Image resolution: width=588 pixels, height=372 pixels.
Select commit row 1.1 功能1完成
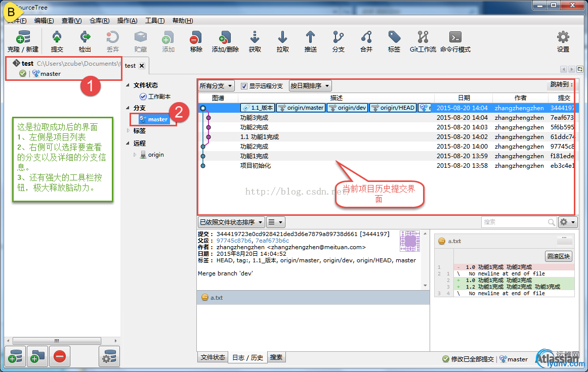386,137
